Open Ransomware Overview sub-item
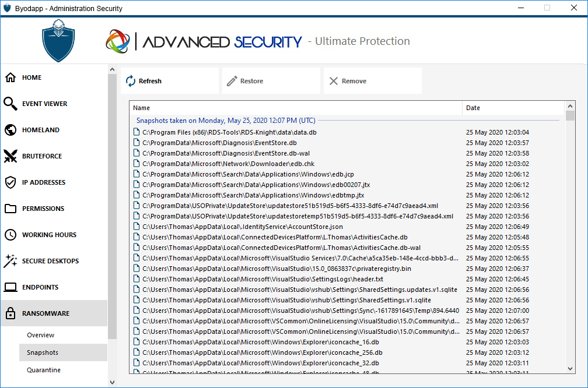 pos(63,335)
